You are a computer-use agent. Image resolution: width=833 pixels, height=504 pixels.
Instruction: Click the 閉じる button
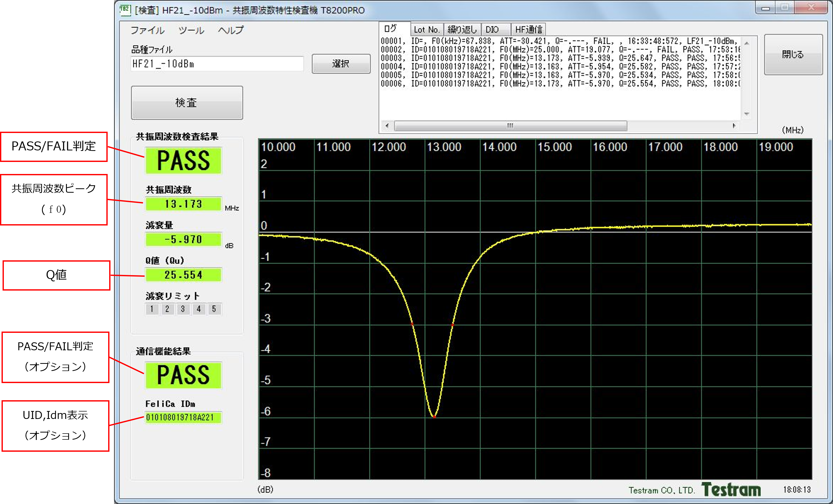click(x=793, y=54)
